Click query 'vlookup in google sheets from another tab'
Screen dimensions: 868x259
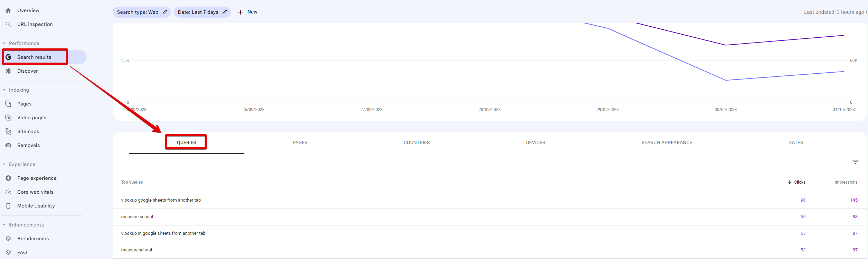click(x=163, y=233)
